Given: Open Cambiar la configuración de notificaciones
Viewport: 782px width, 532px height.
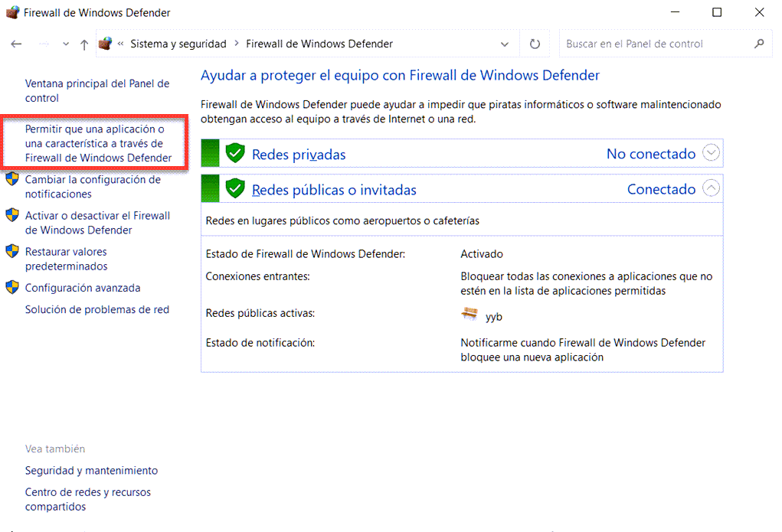Looking at the screenshot, I should point(93,187).
